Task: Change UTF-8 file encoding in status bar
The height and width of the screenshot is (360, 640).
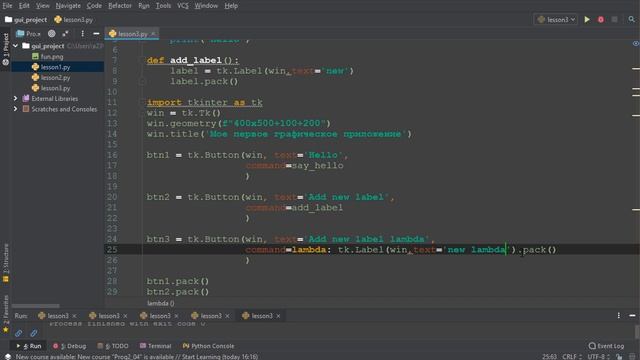Action: tap(599, 357)
